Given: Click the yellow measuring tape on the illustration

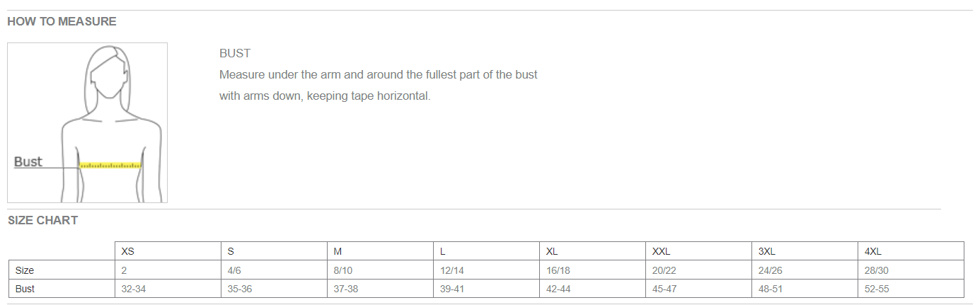Looking at the screenshot, I should [110, 165].
